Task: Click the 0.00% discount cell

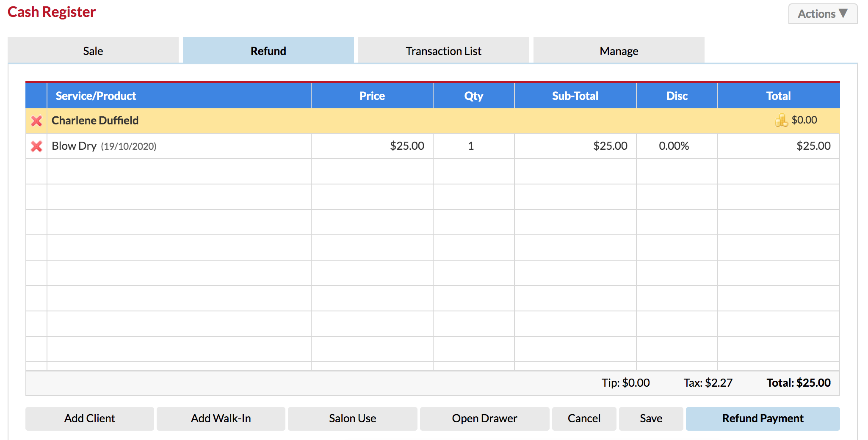Action: click(x=677, y=146)
